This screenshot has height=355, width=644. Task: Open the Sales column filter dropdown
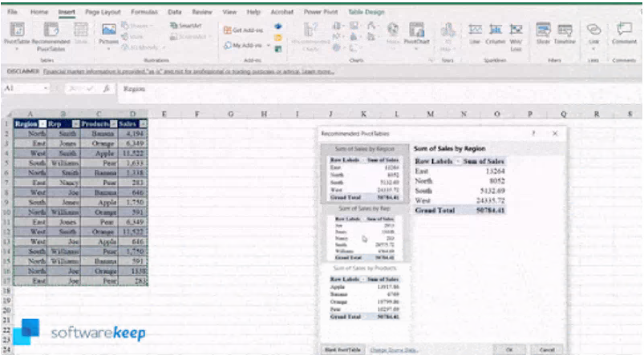tap(143, 123)
